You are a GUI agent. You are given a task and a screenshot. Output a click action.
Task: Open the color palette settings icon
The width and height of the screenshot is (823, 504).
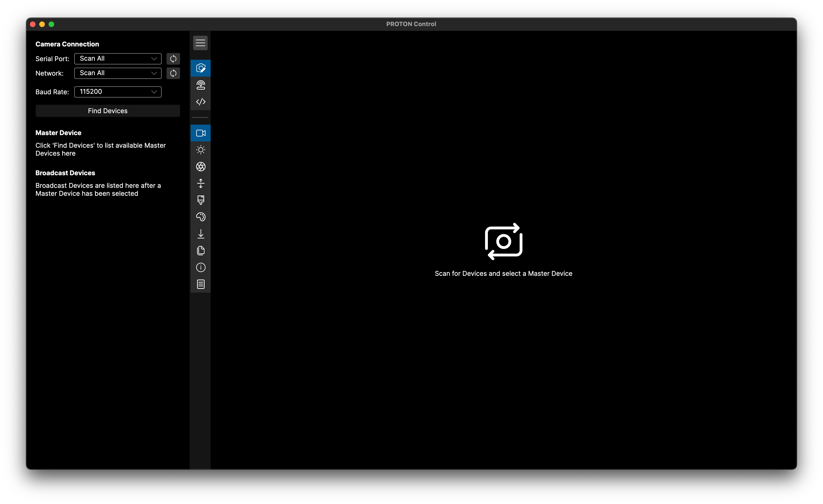[x=200, y=217]
